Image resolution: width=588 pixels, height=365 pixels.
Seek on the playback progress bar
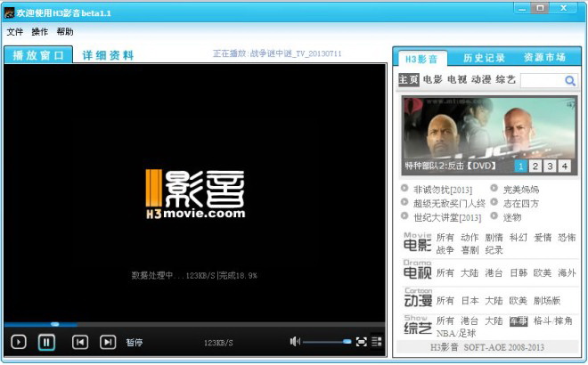(x=194, y=324)
